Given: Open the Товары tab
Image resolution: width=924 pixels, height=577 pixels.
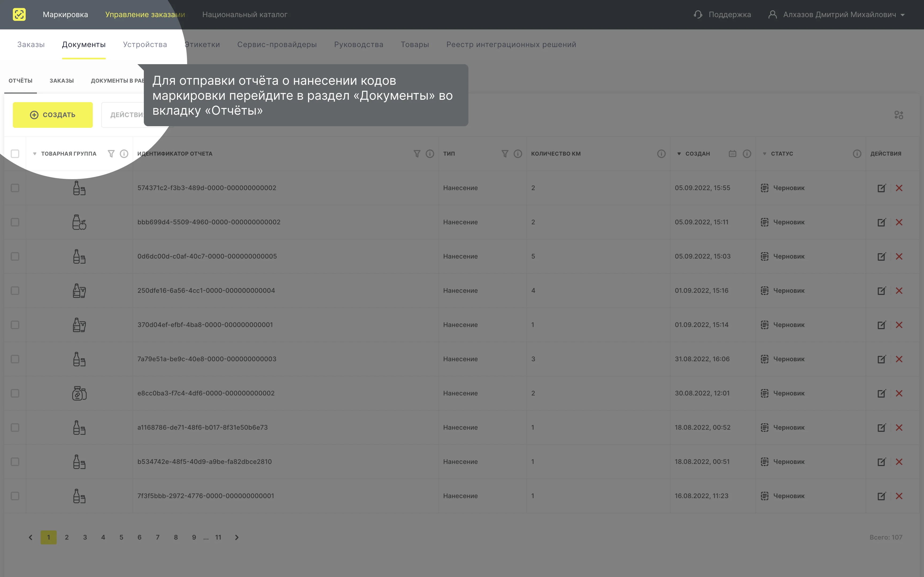Looking at the screenshot, I should (415, 44).
